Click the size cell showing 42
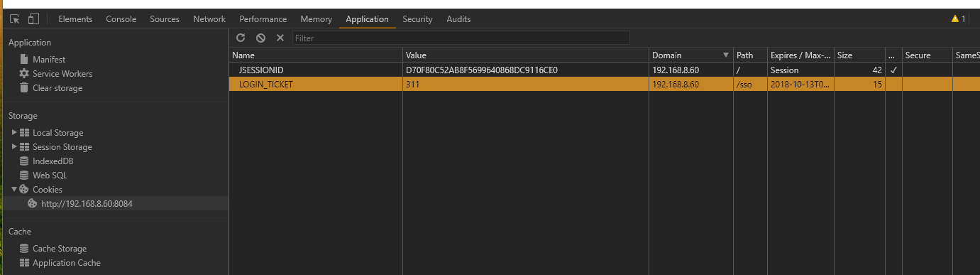 (859, 70)
